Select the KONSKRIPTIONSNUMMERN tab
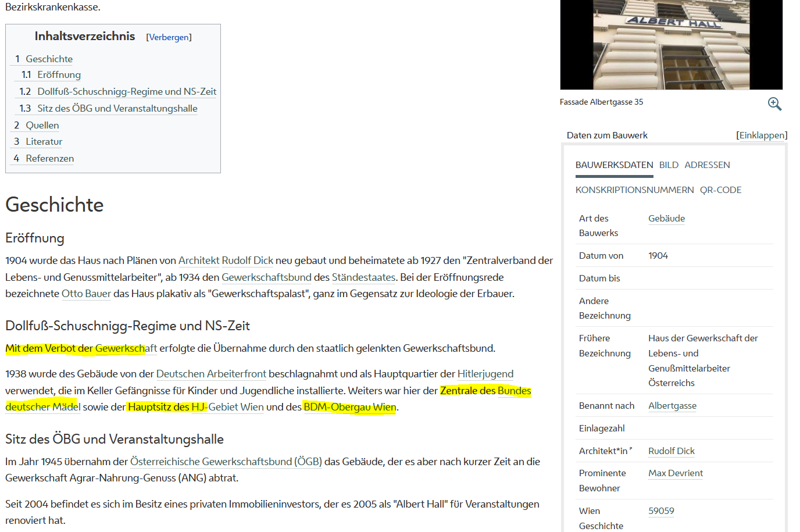The height and width of the screenshot is (532, 800). (x=634, y=190)
